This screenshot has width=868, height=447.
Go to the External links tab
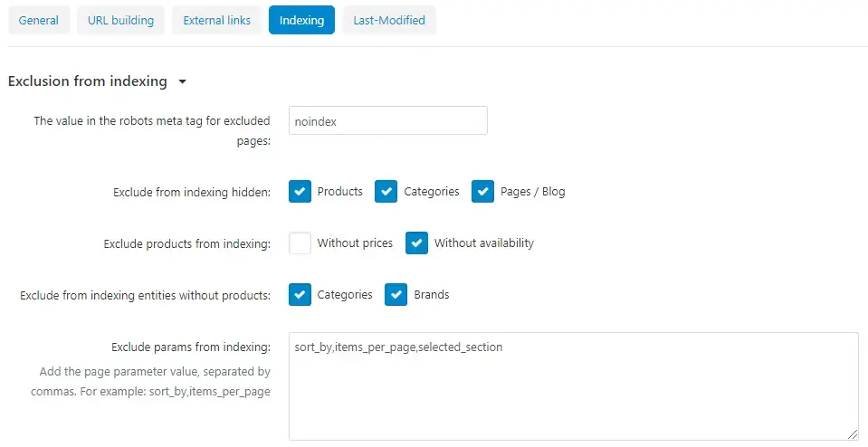pyautogui.click(x=216, y=20)
